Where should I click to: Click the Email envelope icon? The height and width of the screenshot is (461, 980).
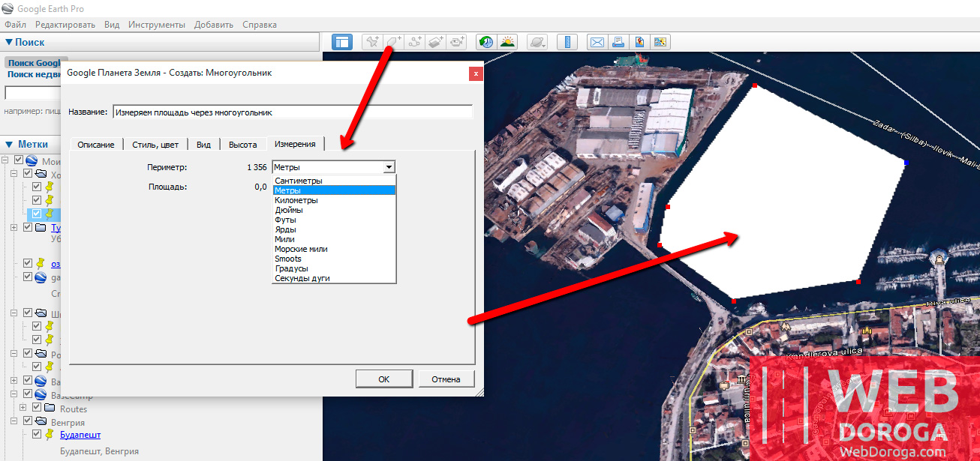pos(597,43)
